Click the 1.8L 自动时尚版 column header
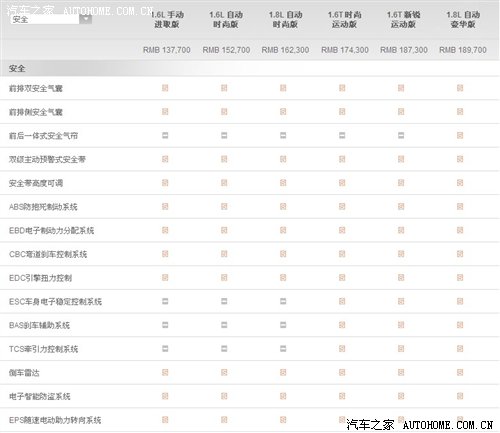The width and height of the screenshot is (500, 433). tap(285, 19)
